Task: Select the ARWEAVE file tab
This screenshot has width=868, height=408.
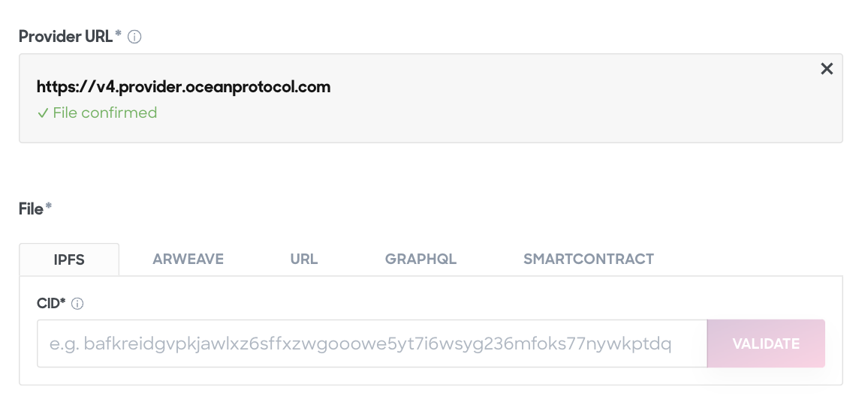Action: [x=188, y=259]
